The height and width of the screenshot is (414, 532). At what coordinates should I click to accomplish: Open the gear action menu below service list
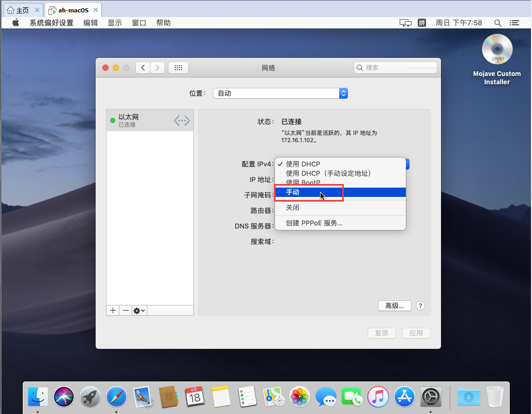(139, 311)
